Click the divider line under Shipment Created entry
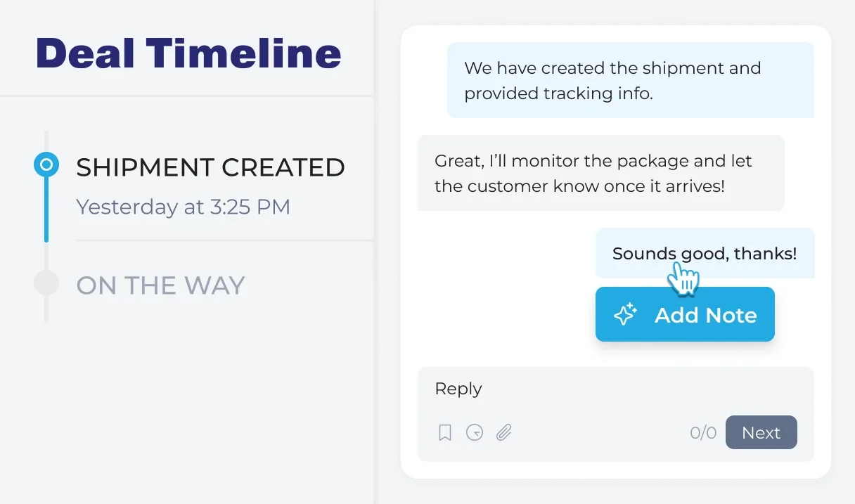The image size is (855, 504). (x=224, y=240)
